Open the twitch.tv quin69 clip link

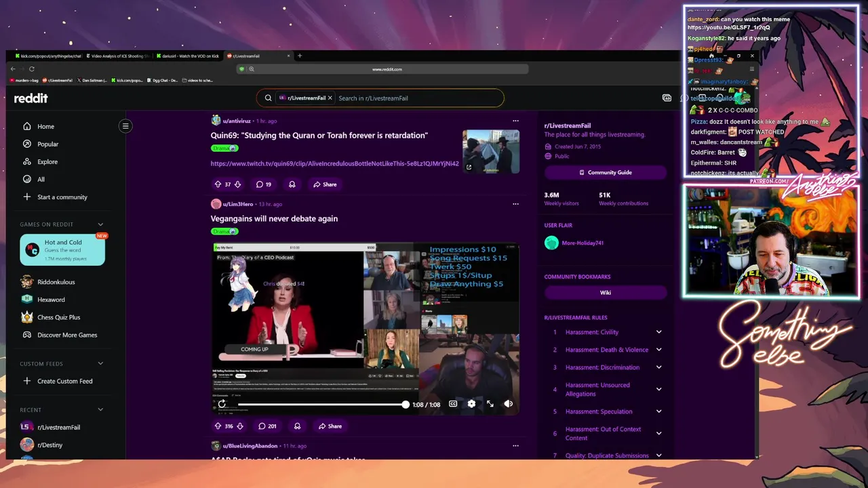(335, 164)
